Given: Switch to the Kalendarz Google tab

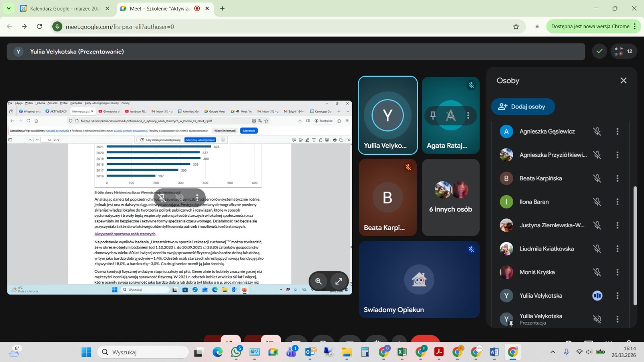Looking at the screenshot, I should click(x=64, y=8).
